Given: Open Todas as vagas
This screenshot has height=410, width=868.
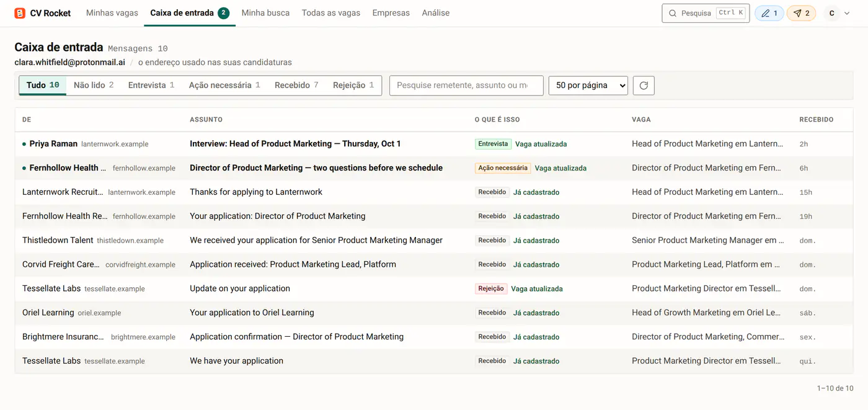Looking at the screenshot, I should coord(331,13).
